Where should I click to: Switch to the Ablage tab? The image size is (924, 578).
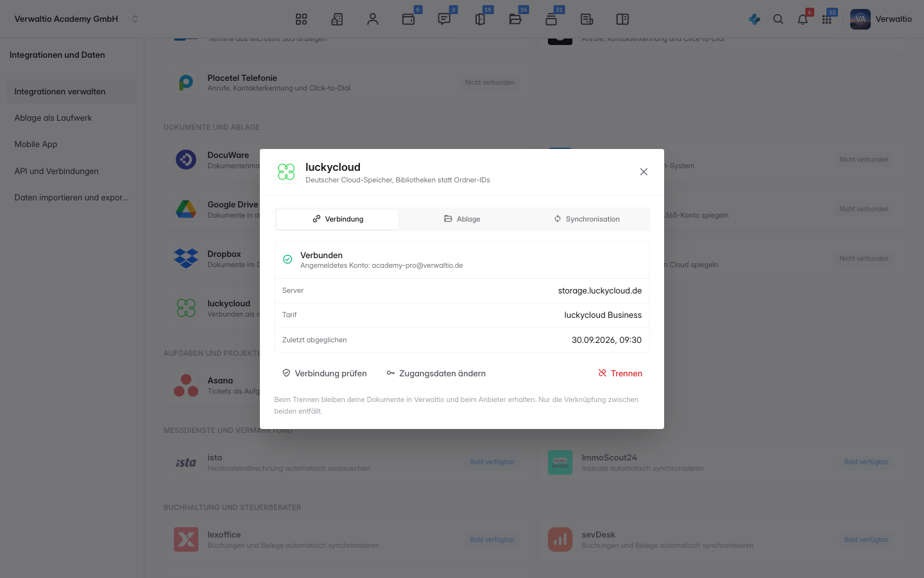462,219
